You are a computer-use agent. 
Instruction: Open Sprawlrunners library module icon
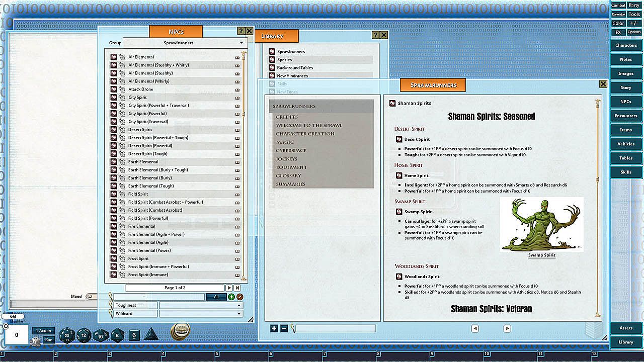272,51
